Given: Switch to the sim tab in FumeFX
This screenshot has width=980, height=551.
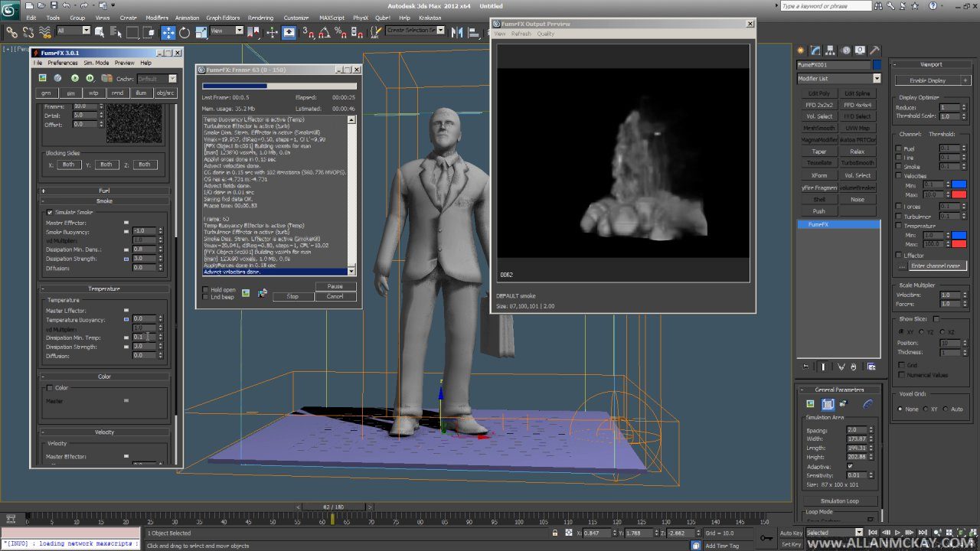Looking at the screenshot, I should point(70,93).
